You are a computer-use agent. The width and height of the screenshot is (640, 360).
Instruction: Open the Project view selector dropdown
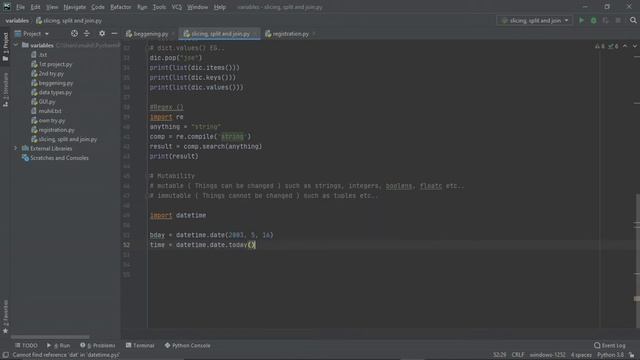tap(32, 33)
